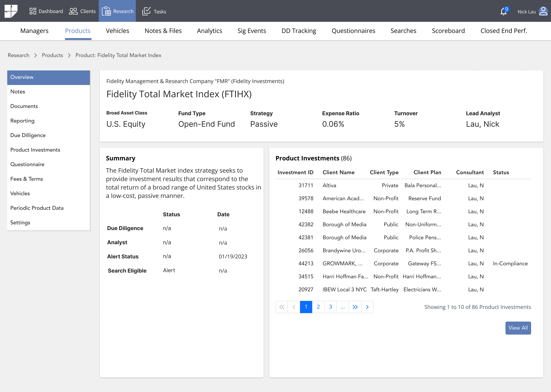This screenshot has width=551, height=392.
Task: Open the Sig Events tab
Action: pos(252,31)
